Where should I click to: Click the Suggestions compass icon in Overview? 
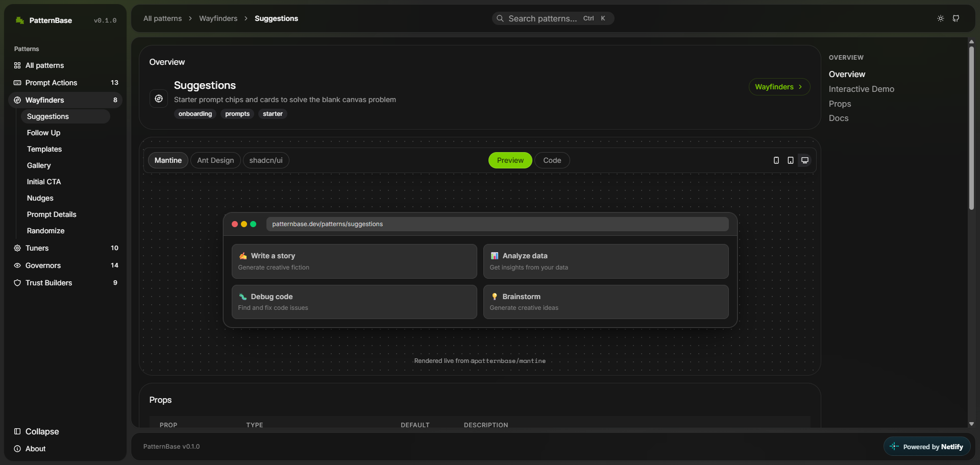point(159,99)
